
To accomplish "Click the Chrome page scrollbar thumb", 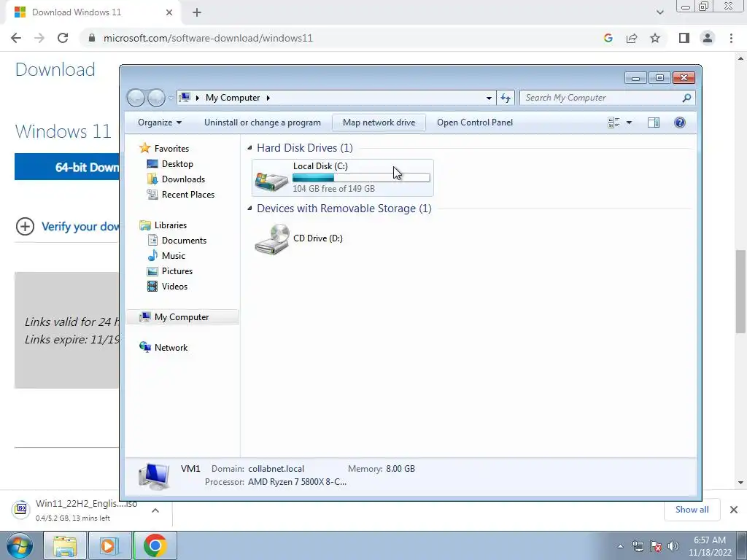I will click(x=740, y=292).
